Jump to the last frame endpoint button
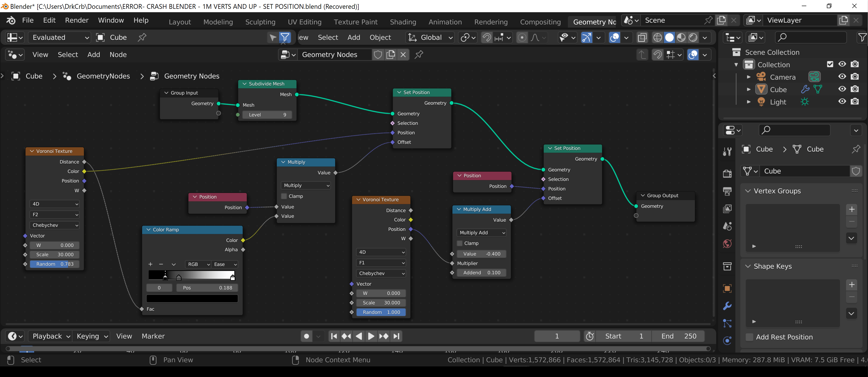Image resolution: width=868 pixels, height=377 pixels. point(397,336)
